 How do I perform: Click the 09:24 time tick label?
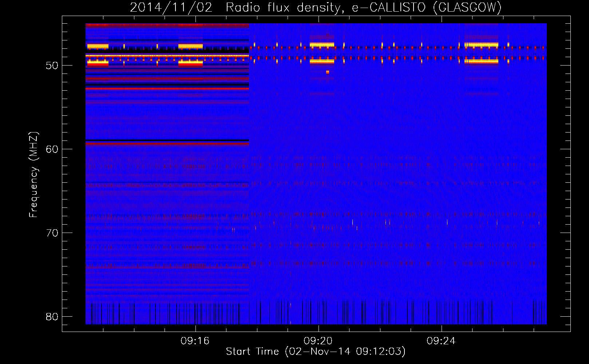(x=441, y=341)
